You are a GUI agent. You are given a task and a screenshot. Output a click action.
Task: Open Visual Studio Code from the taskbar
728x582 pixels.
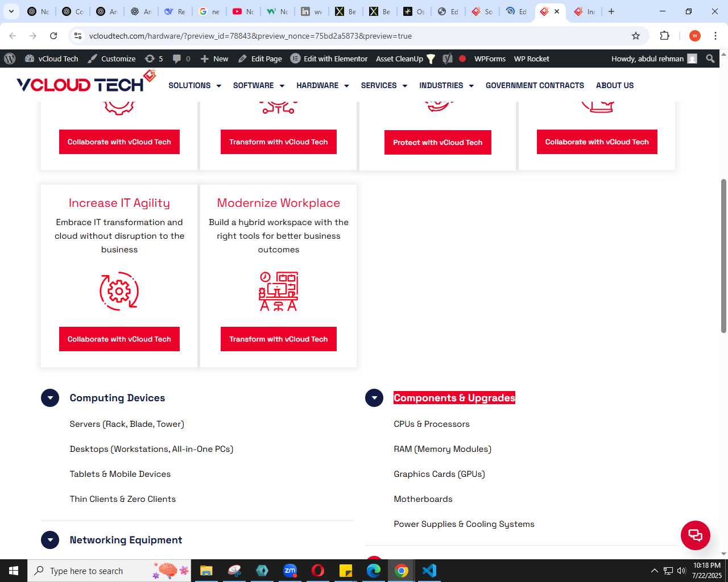[x=429, y=571]
